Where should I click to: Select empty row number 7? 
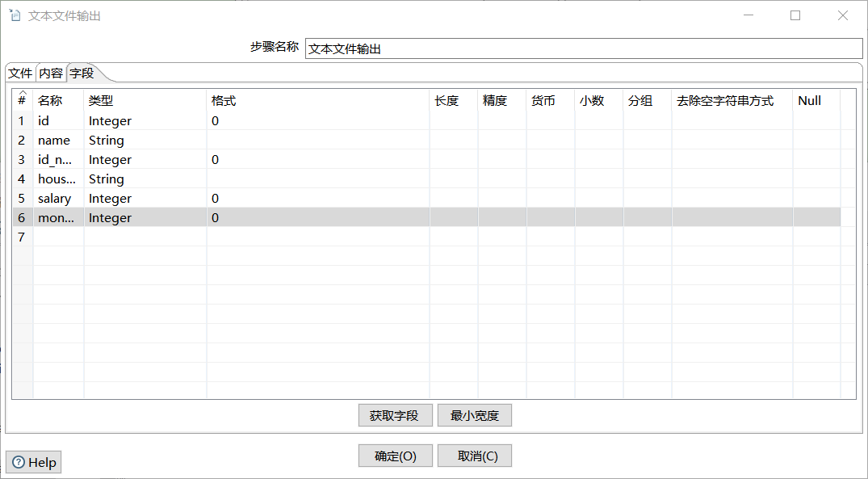click(x=22, y=237)
